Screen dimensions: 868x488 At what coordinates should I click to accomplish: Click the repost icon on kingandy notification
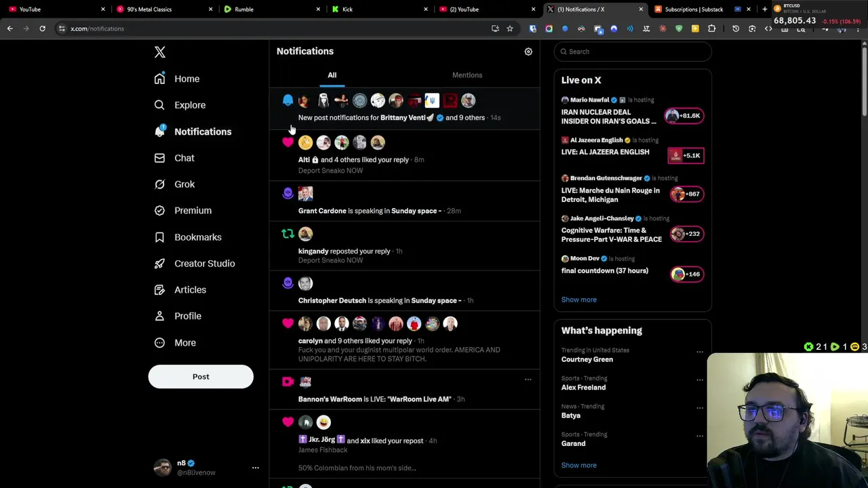pos(288,234)
